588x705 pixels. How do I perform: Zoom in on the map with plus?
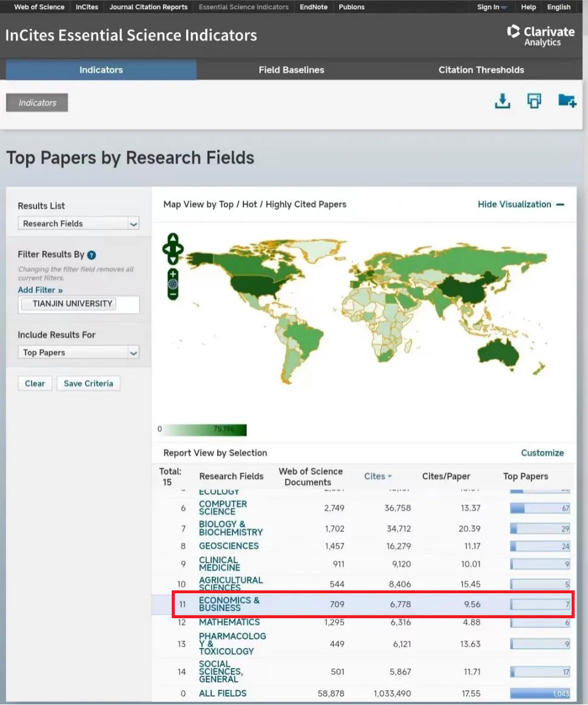pos(173,274)
